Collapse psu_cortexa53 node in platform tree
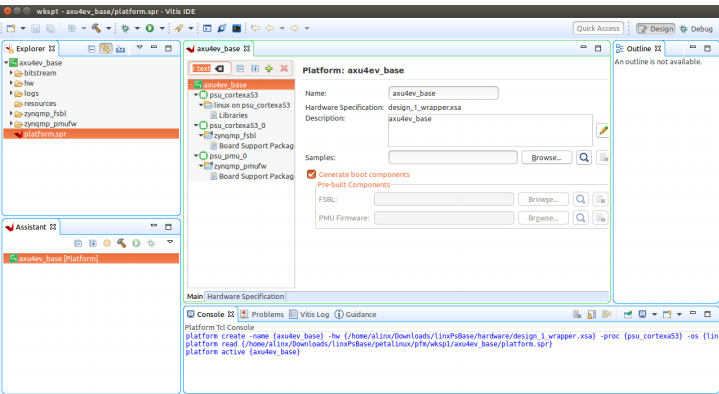The width and height of the screenshot is (719, 394). click(196, 95)
